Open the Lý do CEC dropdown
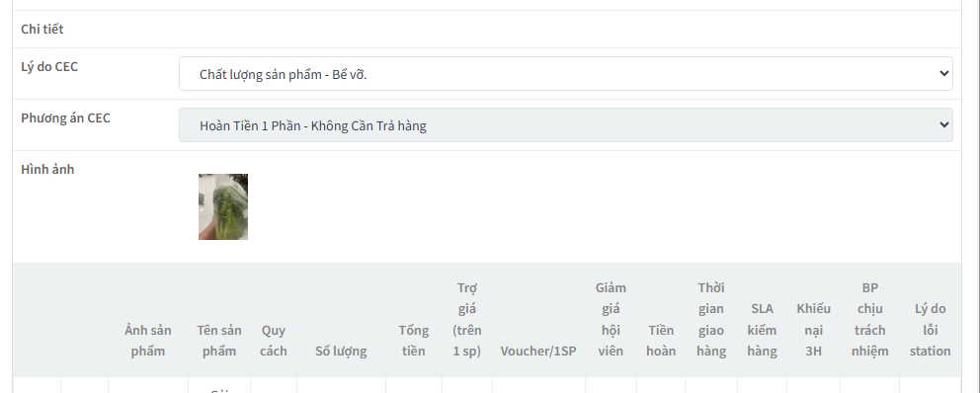Image resolution: width=980 pixels, height=393 pixels. pyautogui.click(x=566, y=74)
